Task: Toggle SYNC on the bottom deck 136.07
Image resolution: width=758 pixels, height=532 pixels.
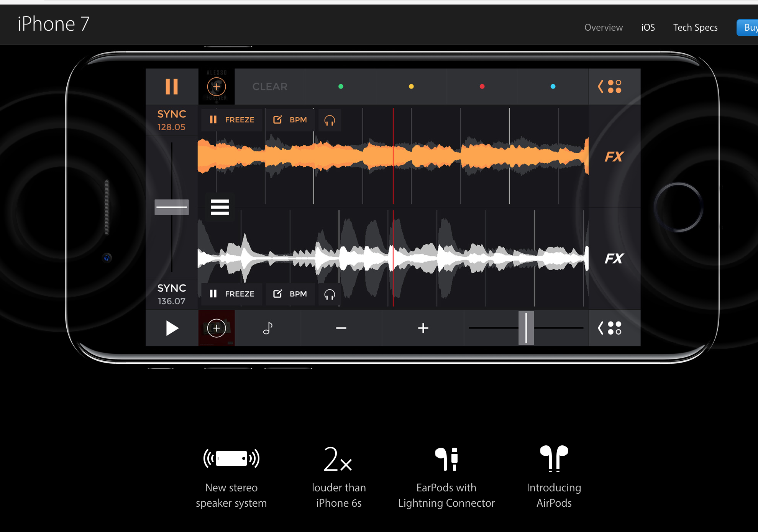Action: (172, 294)
